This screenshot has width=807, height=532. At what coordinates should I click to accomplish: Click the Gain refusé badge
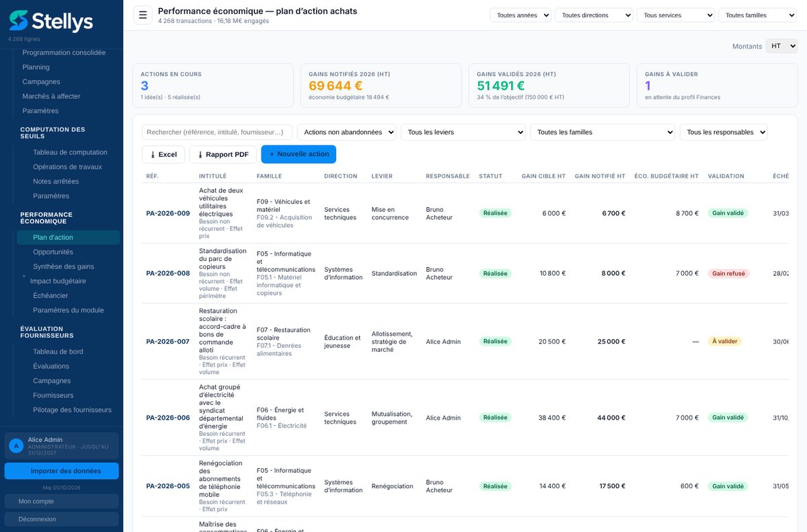coord(728,274)
